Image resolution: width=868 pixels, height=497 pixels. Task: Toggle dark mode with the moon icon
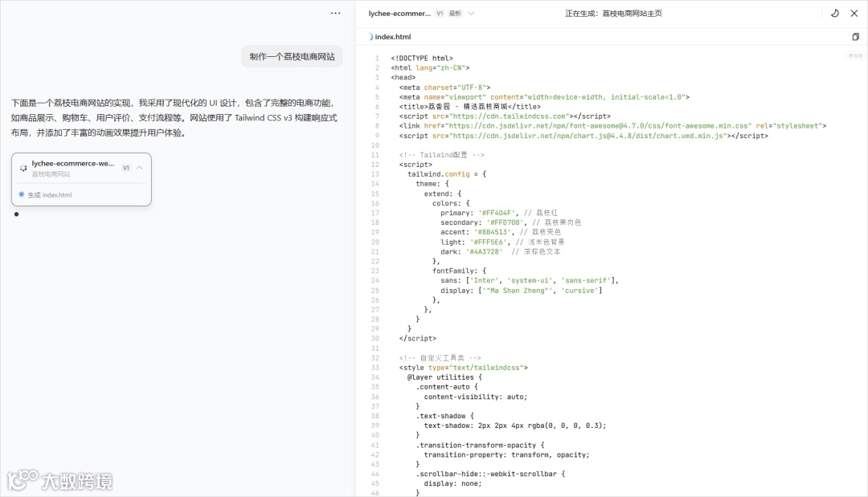pos(835,14)
